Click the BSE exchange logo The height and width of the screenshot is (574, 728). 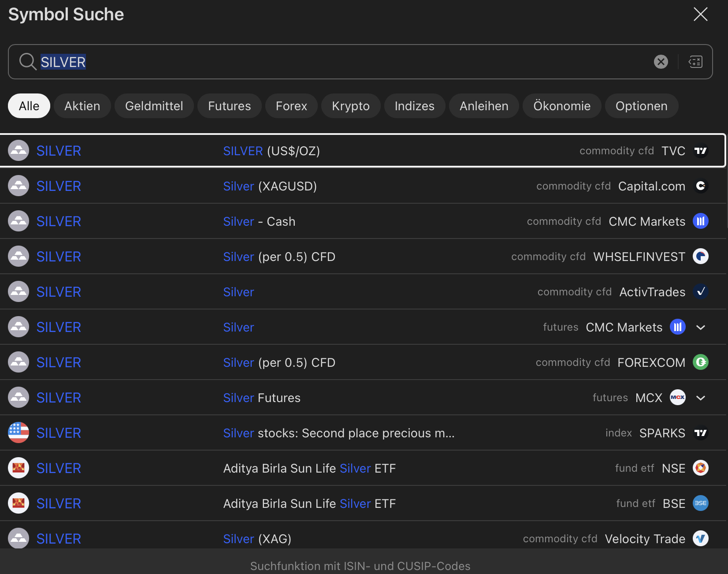tap(700, 503)
